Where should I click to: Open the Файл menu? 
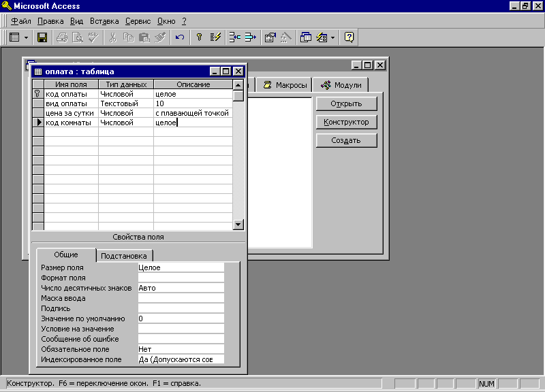pyautogui.click(x=21, y=21)
